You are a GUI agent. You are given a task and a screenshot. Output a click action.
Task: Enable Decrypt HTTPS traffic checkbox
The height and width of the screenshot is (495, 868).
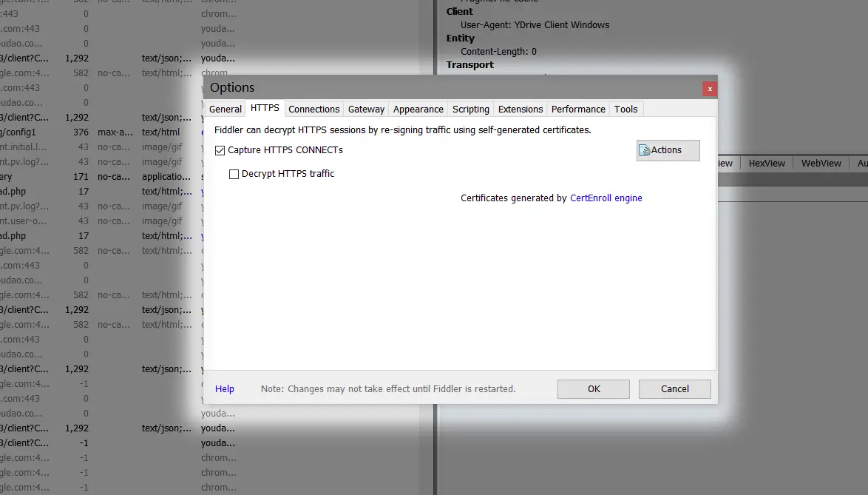coord(234,175)
